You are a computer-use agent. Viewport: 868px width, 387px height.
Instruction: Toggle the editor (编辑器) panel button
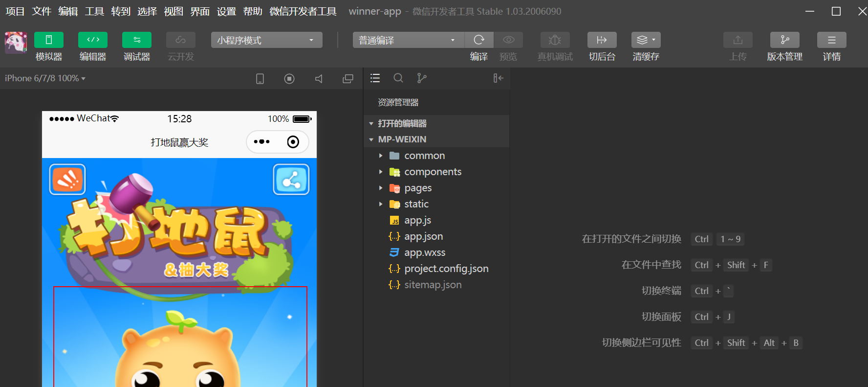[x=93, y=40]
